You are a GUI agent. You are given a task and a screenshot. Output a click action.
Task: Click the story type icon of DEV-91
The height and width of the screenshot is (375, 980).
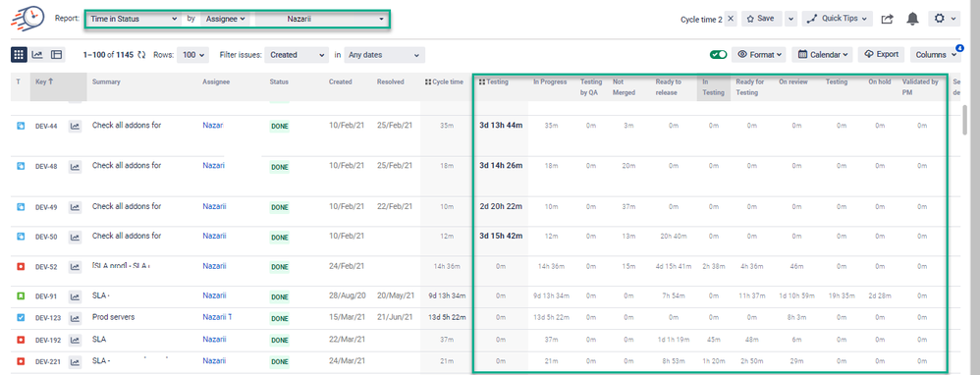(x=21, y=295)
